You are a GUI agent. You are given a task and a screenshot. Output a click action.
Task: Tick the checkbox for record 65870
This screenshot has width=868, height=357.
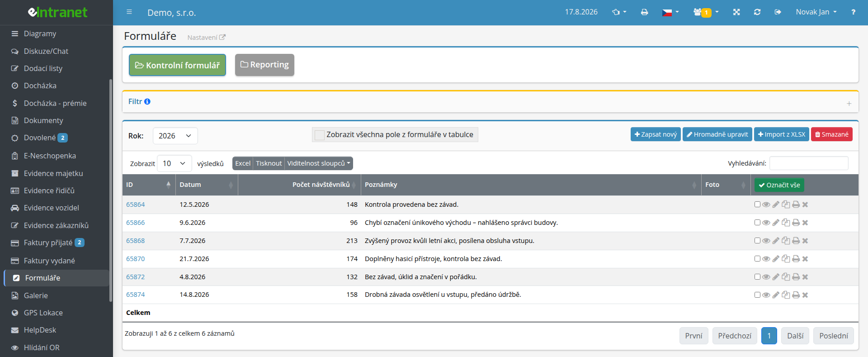(757, 259)
